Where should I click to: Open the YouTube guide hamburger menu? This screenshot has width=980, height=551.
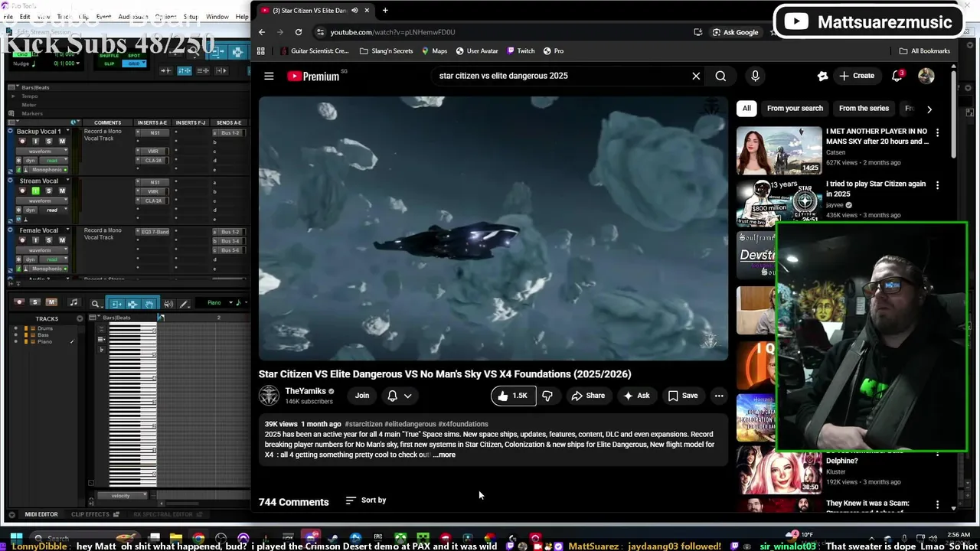[269, 76]
